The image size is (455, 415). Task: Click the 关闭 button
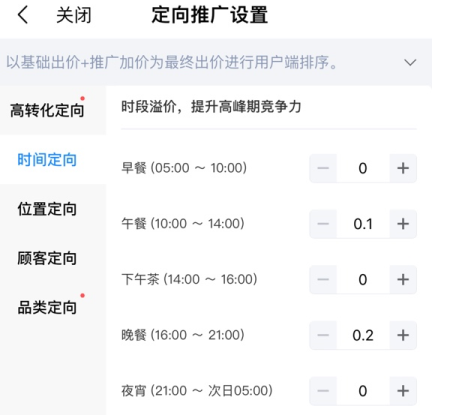[74, 15]
